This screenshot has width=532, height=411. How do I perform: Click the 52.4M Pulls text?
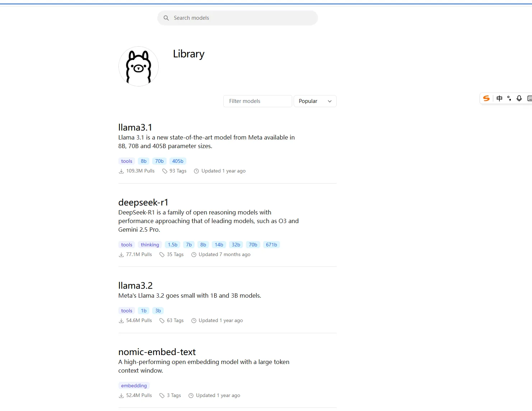[139, 396]
